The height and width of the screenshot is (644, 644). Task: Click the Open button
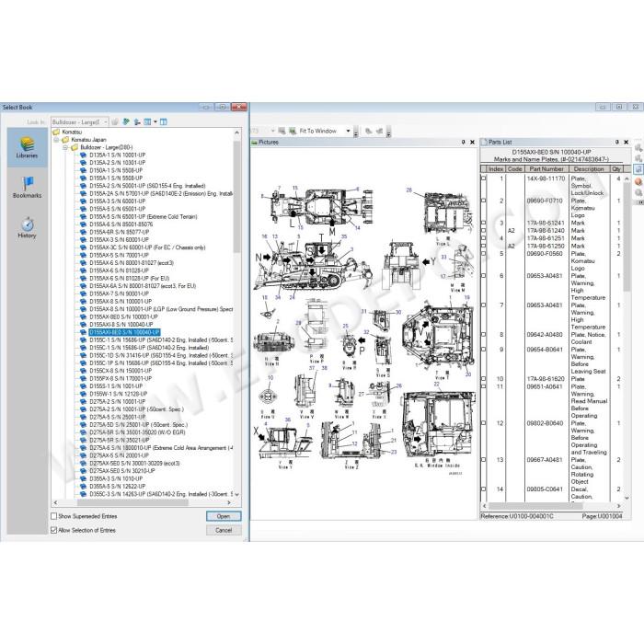(x=224, y=516)
